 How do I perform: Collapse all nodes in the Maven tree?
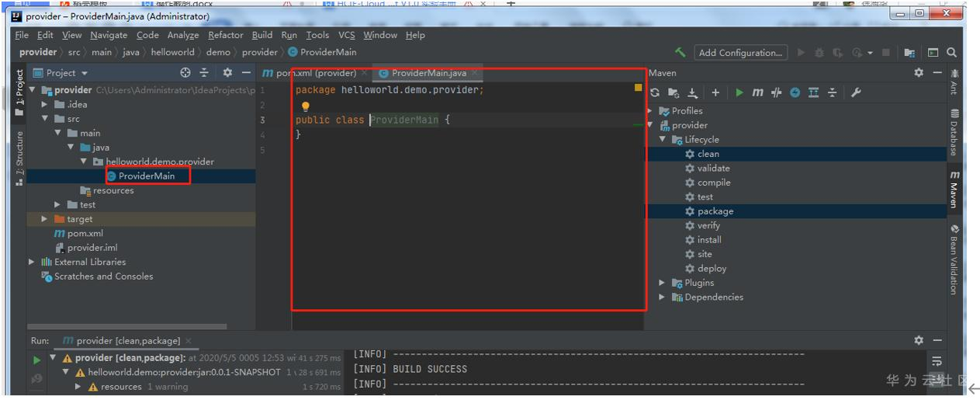[x=832, y=92]
